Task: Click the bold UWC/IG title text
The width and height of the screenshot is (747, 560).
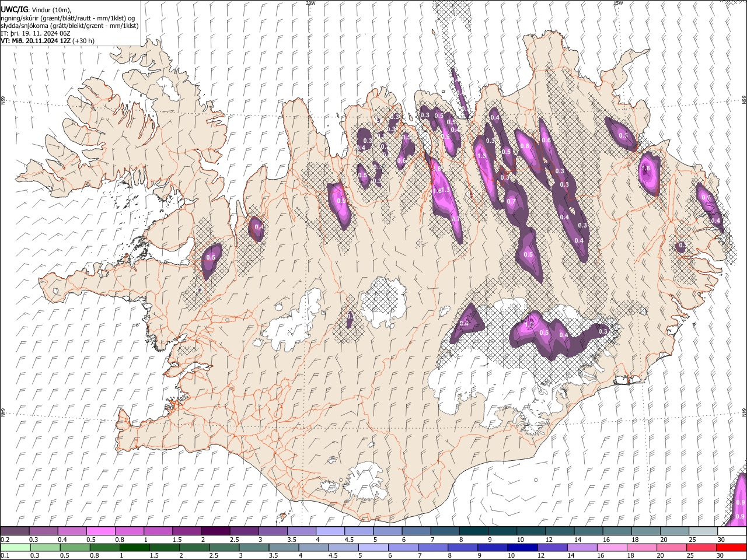Action: tap(14, 10)
